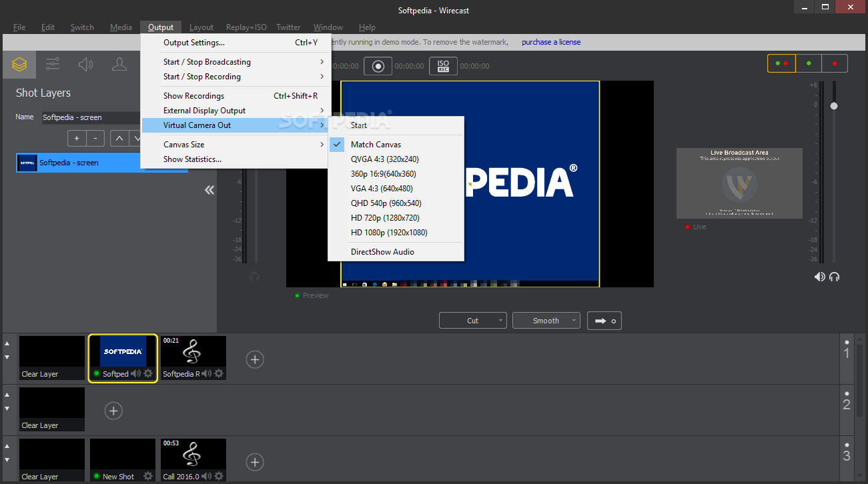Screen dimensions: 868x484
Task: Choose Show Statistics... menu entry
Action: [x=236, y=159]
